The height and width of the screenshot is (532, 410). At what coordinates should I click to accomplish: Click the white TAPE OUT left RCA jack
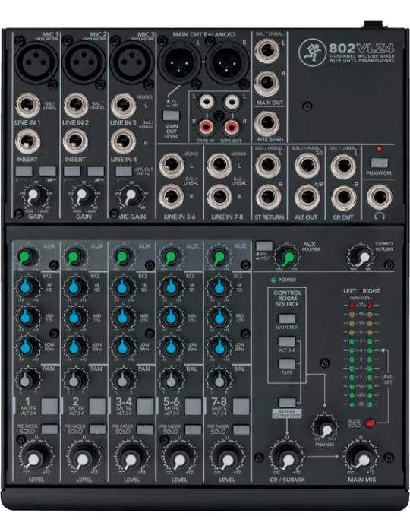(232, 101)
